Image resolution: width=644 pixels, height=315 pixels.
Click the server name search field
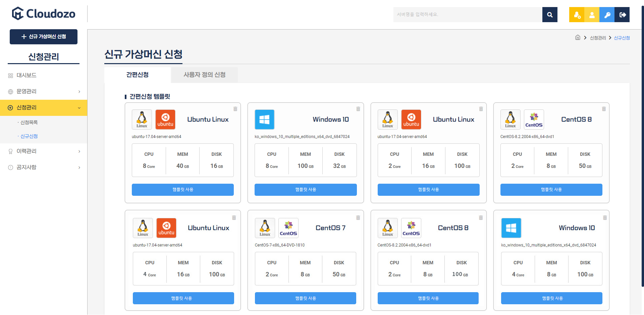[467, 15]
